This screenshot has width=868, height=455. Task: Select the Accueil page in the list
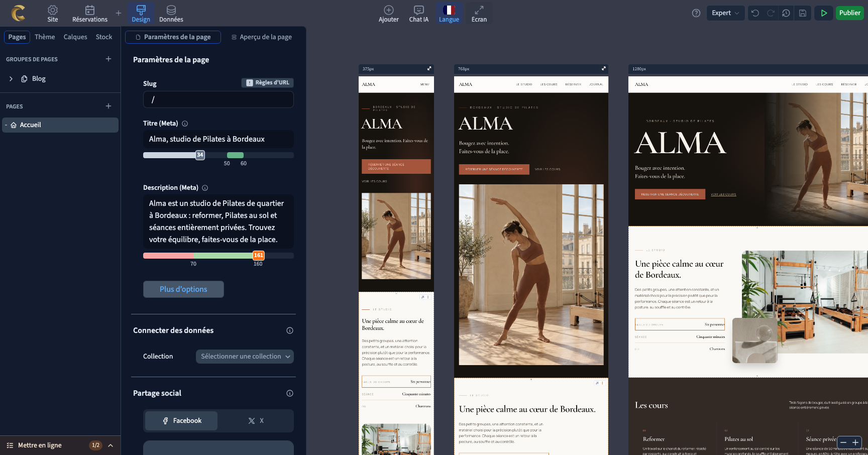[x=60, y=125]
